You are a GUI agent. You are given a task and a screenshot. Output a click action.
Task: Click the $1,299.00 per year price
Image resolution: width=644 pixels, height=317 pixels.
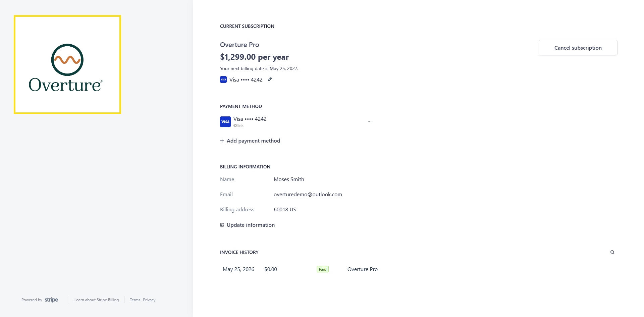tap(254, 57)
